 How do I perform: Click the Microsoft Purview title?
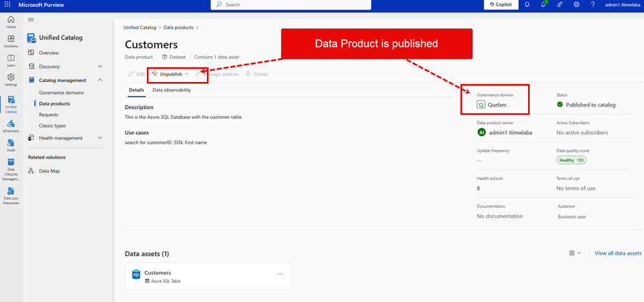click(x=41, y=5)
